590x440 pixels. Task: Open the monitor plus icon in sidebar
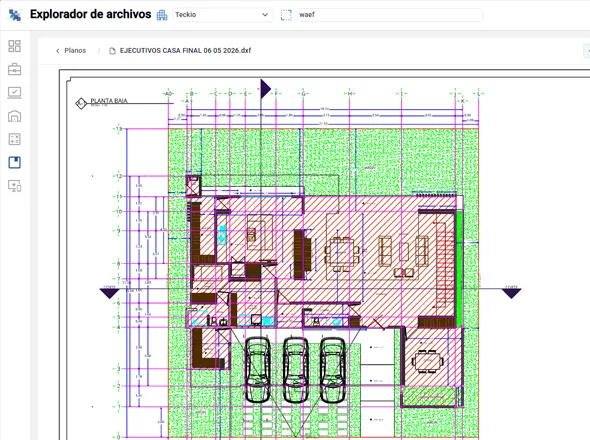[15, 186]
